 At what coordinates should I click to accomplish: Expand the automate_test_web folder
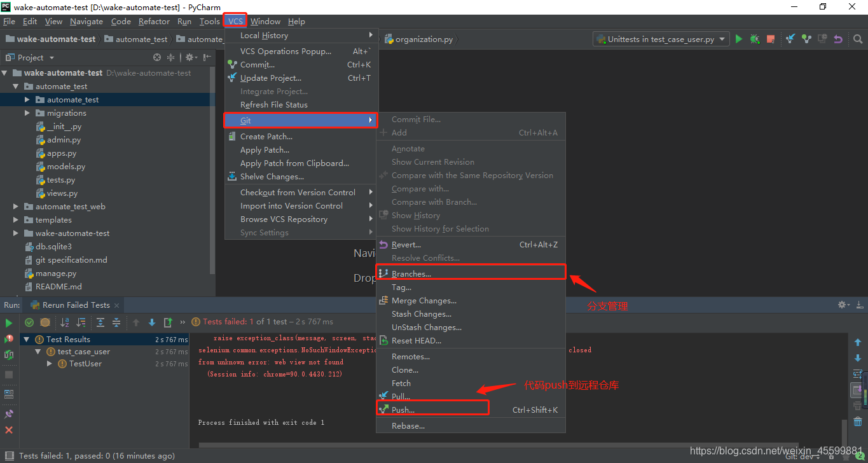coord(16,206)
